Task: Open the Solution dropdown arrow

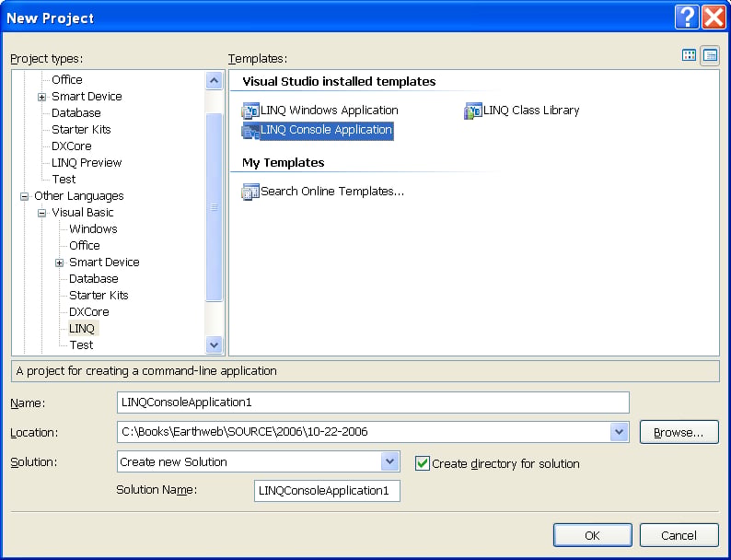Action: [x=389, y=461]
